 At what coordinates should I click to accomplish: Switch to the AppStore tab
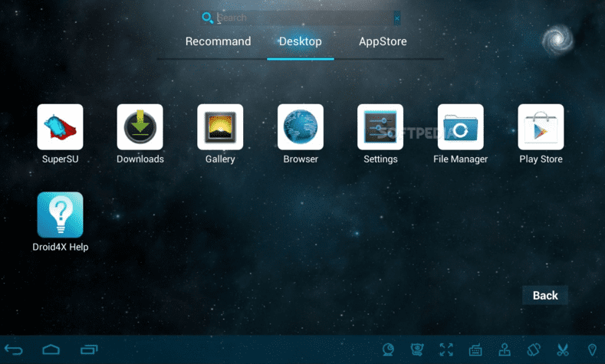click(383, 41)
